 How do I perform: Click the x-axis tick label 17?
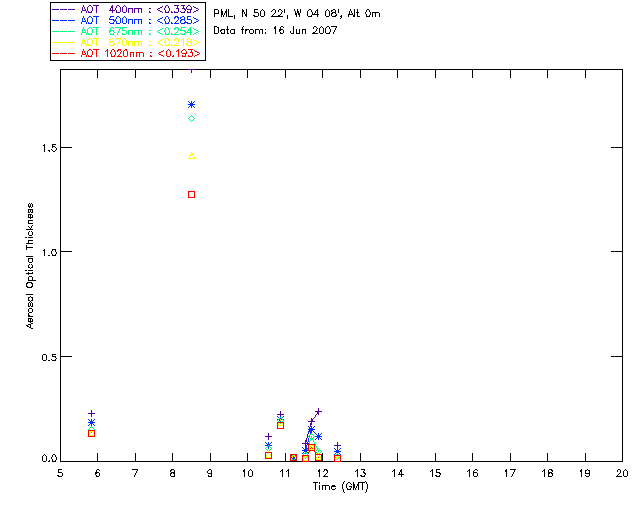510,473
